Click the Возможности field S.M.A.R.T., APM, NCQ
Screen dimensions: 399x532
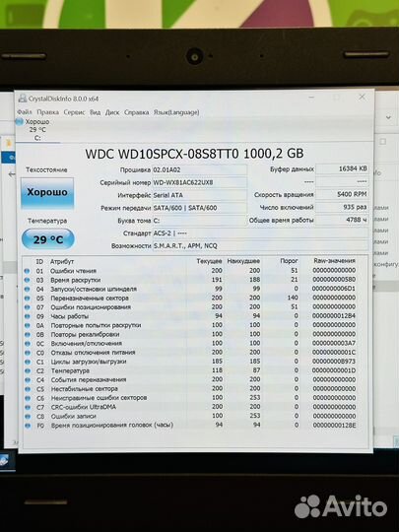coord(260,245)
